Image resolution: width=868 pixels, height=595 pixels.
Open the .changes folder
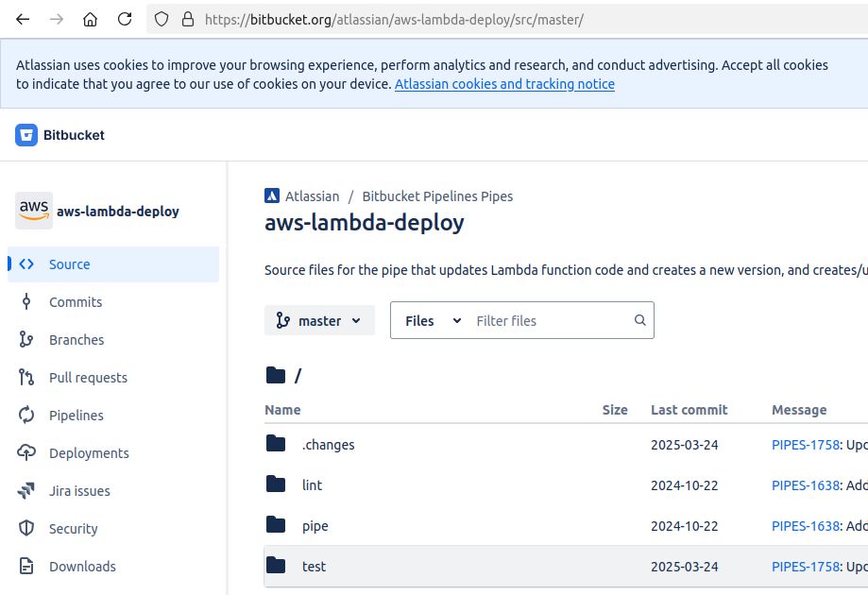329,445
